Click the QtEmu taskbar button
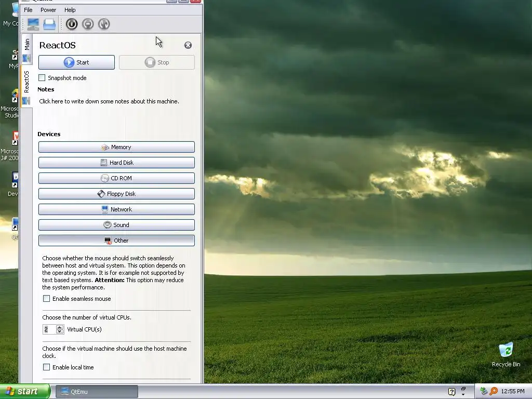The image size is (532, 399). click(97, 392)
